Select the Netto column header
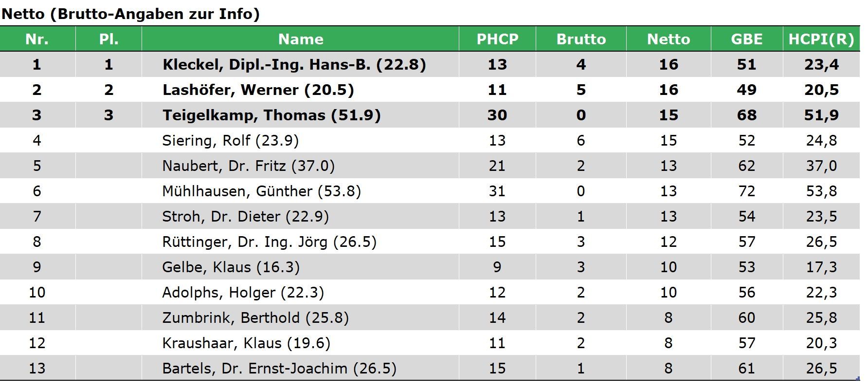 tap(668, 39)
